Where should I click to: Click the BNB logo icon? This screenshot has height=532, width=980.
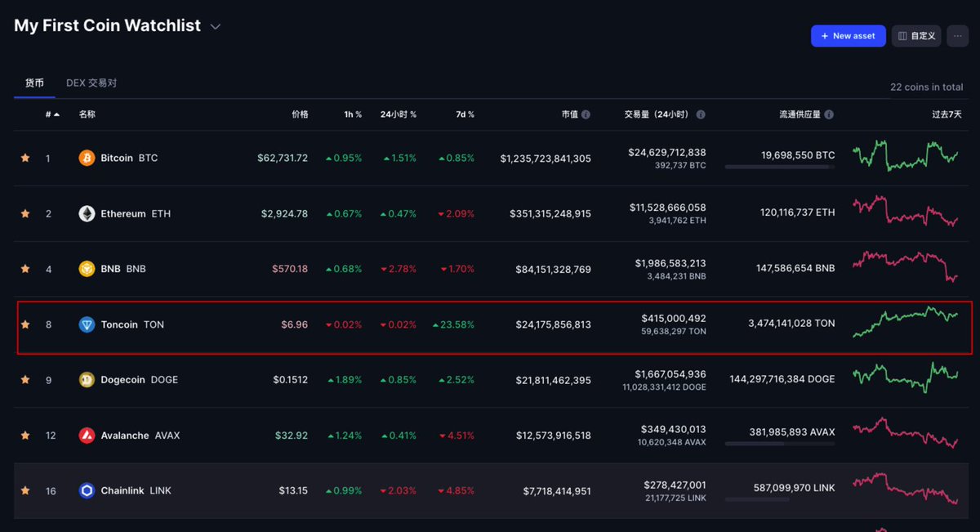pos(87,269)
